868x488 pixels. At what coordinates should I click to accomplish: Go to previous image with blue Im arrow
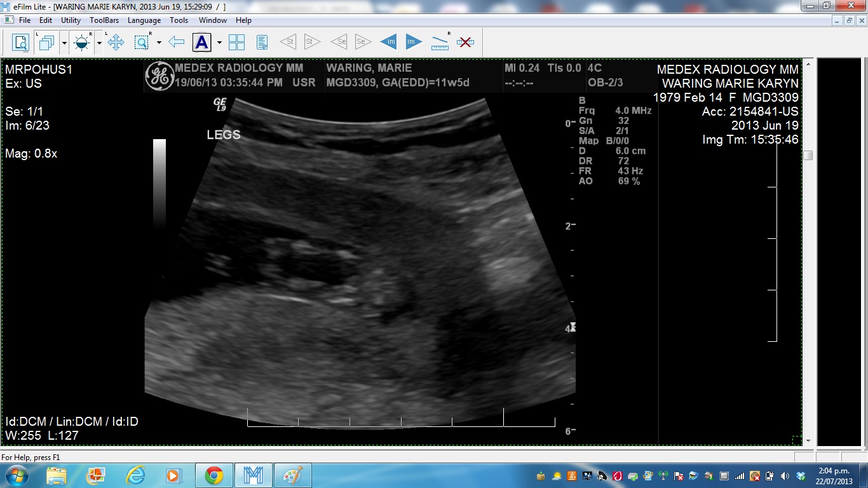388,43
